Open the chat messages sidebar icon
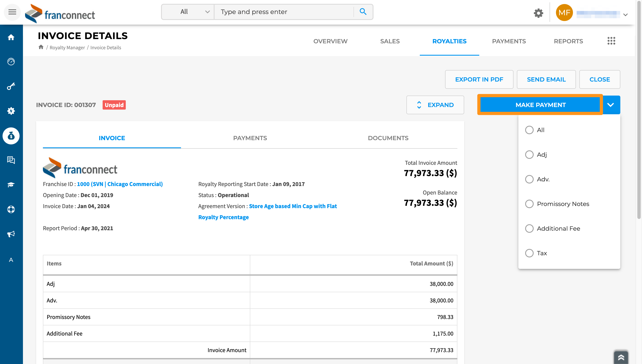642x364 pixels. click(x=11, y=160)
